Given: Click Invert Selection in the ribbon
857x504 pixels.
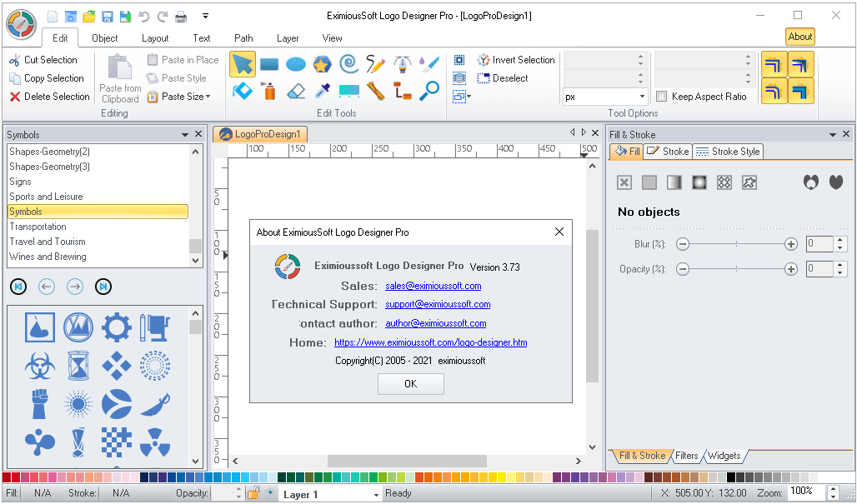Looking at the screenshot, I should [516, 60].
